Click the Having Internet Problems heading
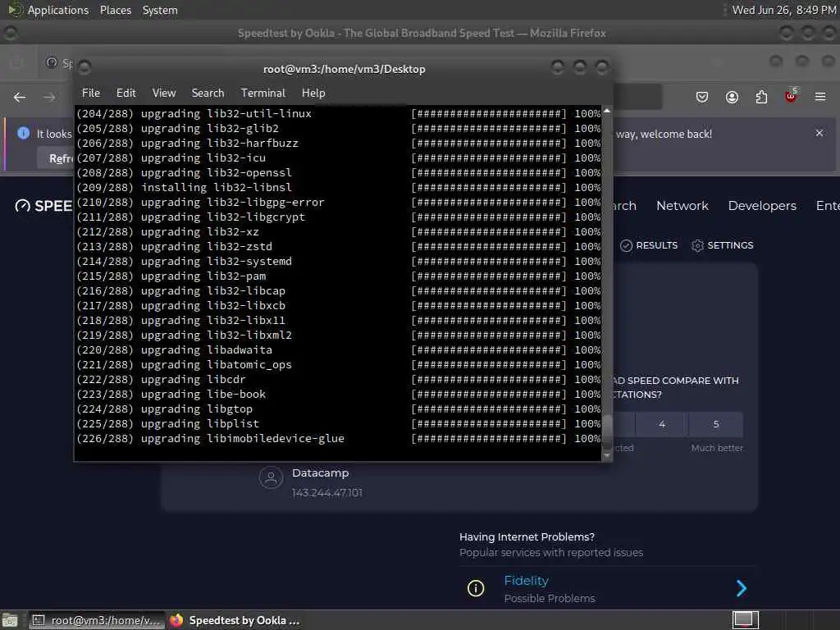 coord(527,536)
